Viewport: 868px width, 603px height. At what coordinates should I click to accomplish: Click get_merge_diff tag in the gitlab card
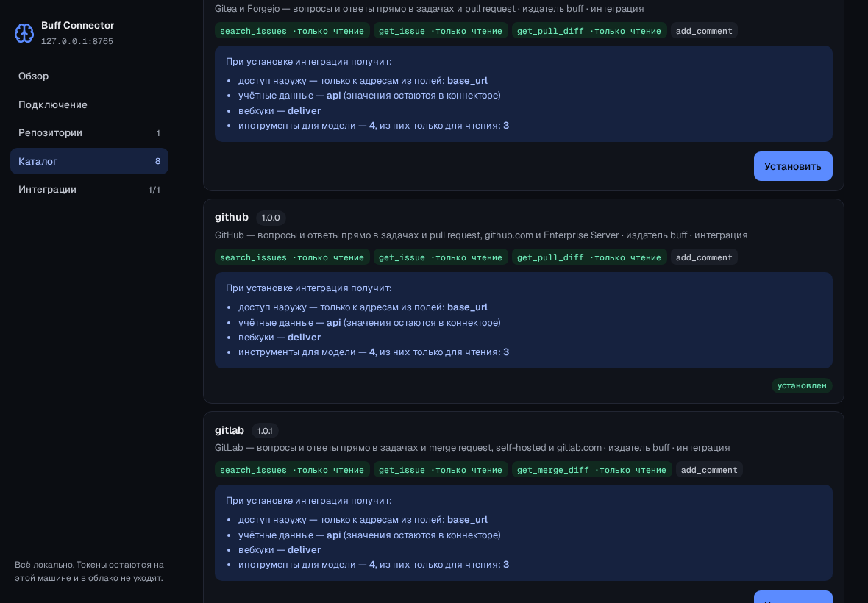tap(591, 470)
